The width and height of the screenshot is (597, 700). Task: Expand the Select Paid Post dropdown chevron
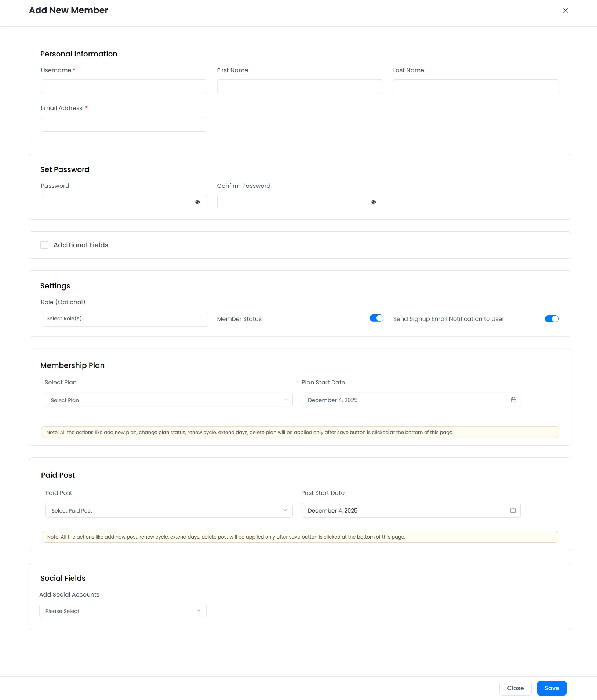tap(285, 510)
